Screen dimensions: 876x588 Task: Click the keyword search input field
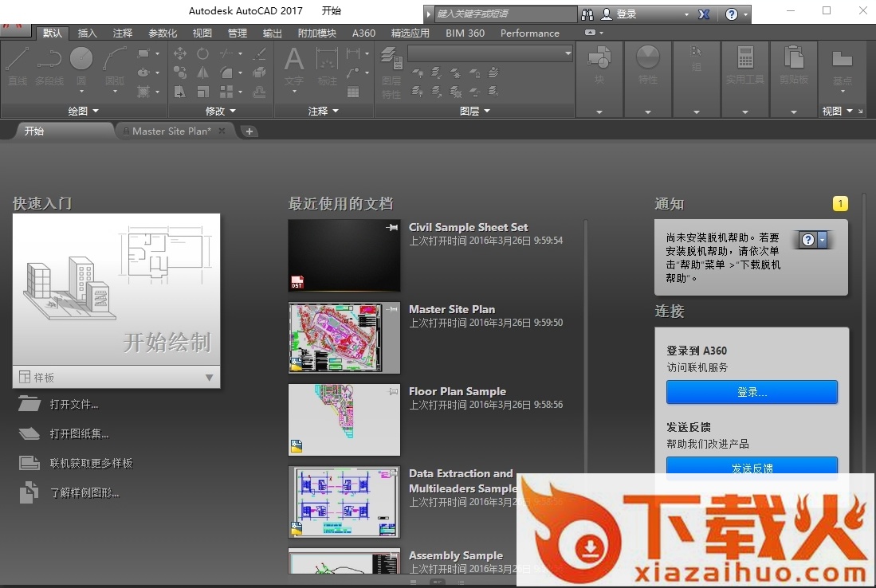(x=505, y=14)
